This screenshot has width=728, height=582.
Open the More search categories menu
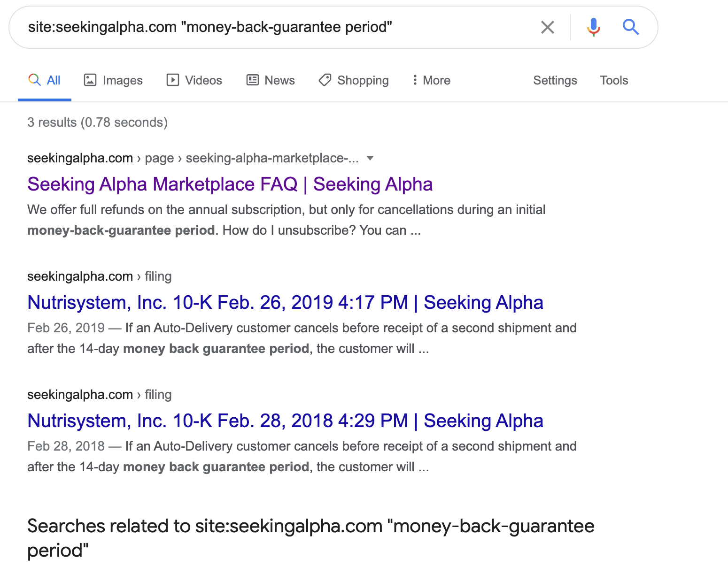(436, 80)
